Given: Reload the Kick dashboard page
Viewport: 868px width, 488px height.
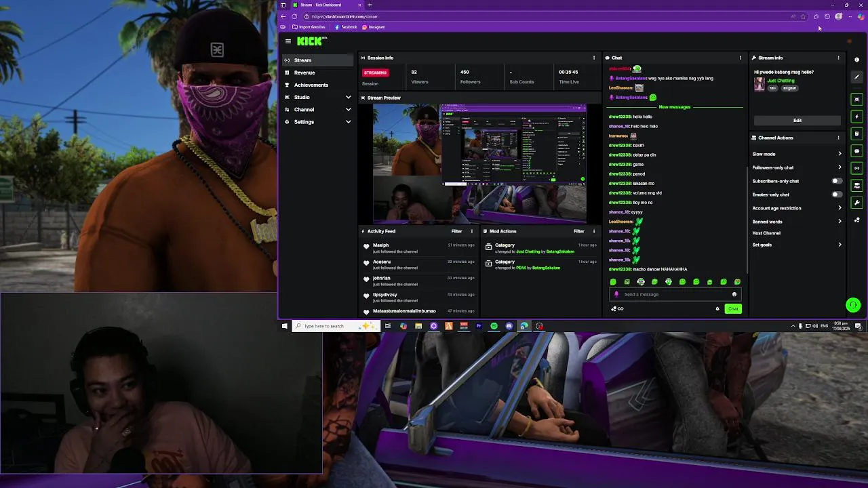Looking at the screenshot, I should point(294,16).
